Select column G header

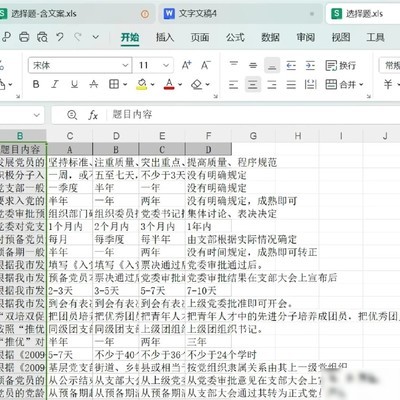click(253, 136)
